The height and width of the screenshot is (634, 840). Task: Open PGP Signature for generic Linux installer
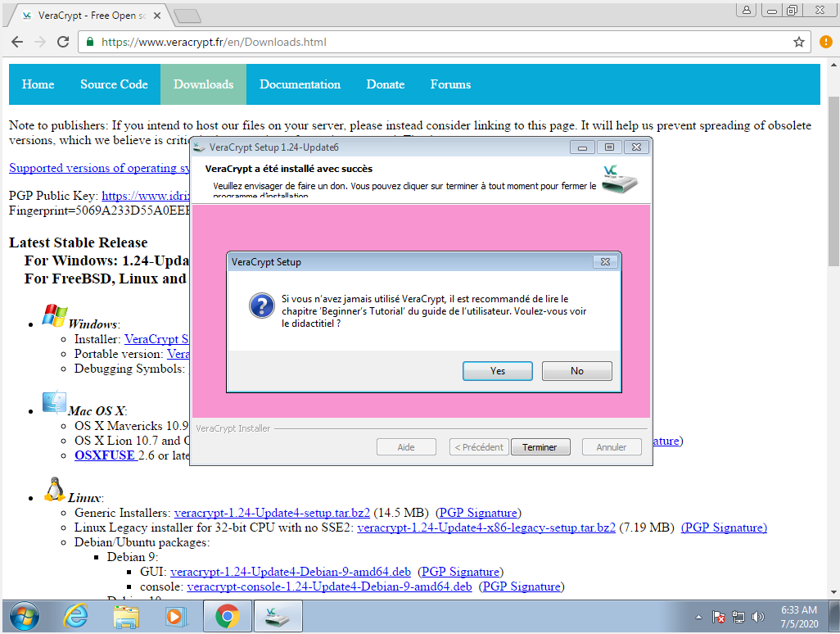tap(478, 513)
